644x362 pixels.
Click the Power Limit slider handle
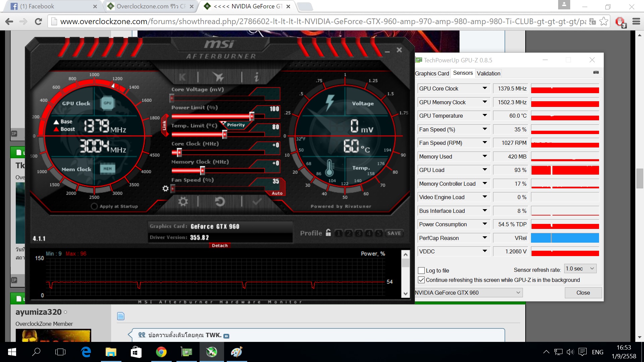pos(252,116)
